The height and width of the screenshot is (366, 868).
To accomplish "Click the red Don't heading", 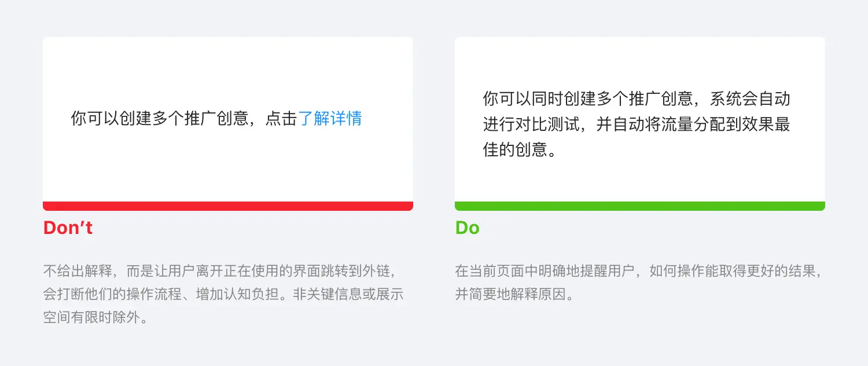I will [x=68, y=228].
